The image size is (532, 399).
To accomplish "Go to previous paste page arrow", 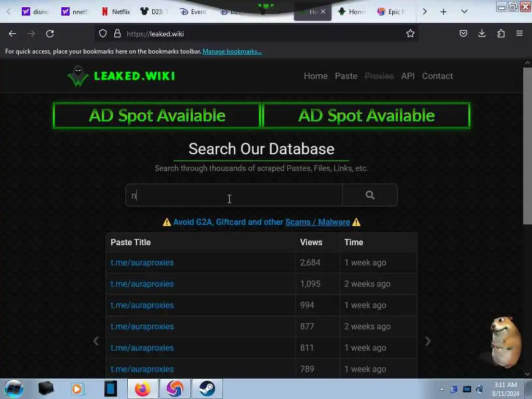I will click(96, 341).
